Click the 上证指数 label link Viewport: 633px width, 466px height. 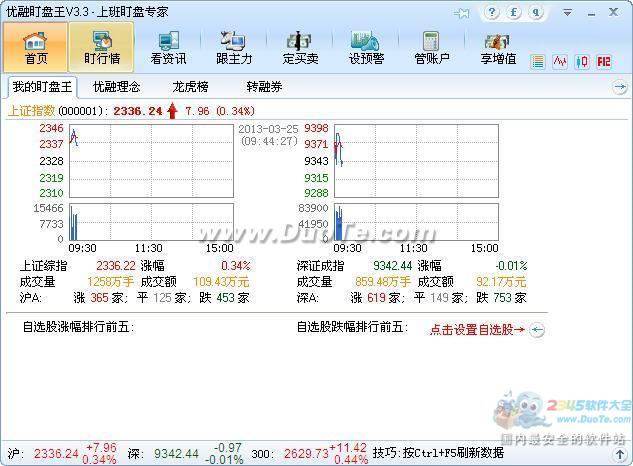point(31,111)
